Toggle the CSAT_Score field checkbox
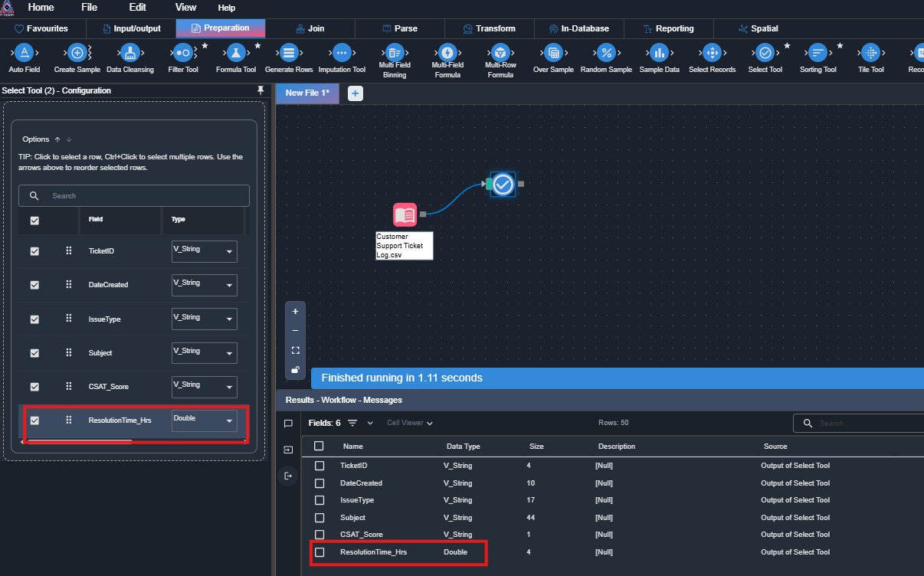924x576 pixels. (x=34, y=387)
